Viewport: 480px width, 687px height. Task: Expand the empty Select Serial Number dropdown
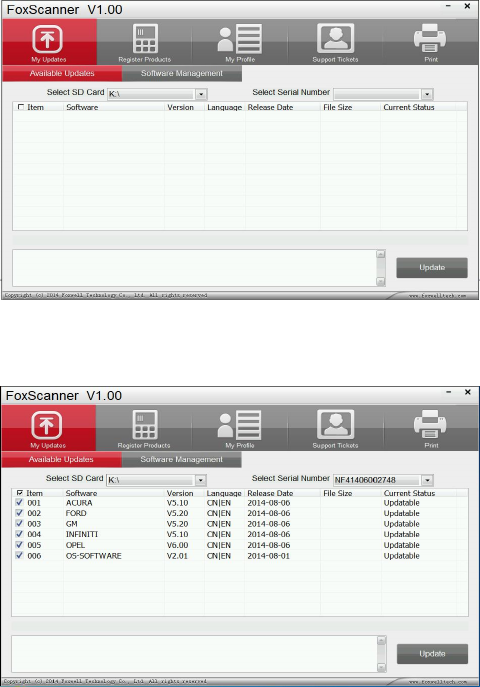coord(427,94)
